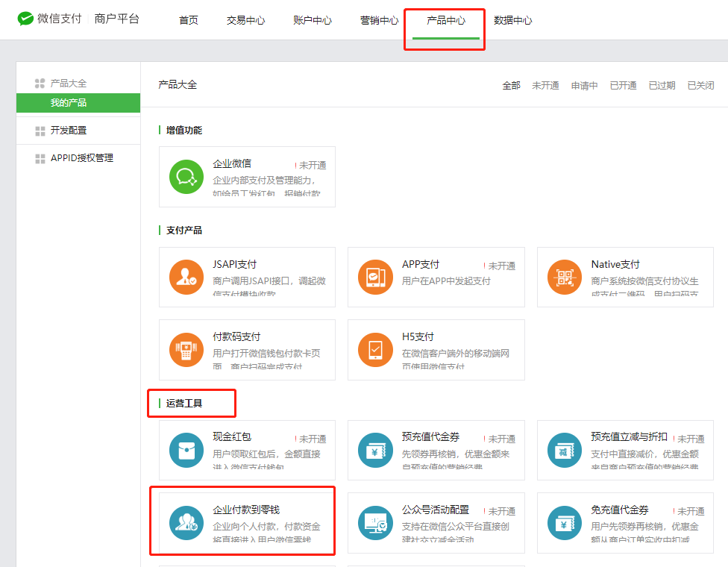The height and width of the screenshot is (567, 728).
Task: Click the 公众号活动配置 monitor icon
Action: (375, 523)
